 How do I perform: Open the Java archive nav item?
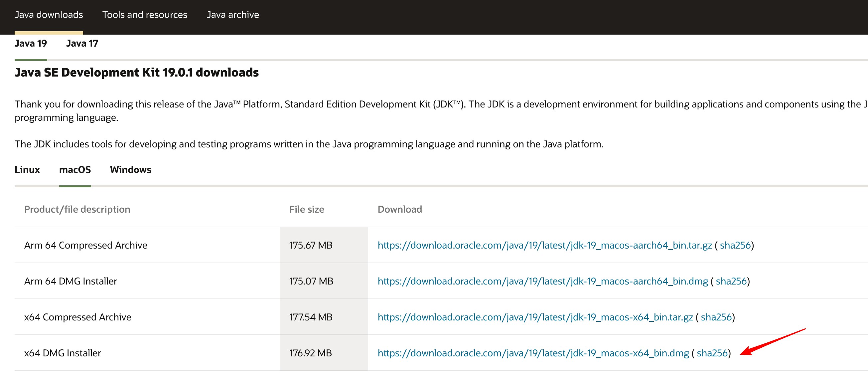point(232,15)
